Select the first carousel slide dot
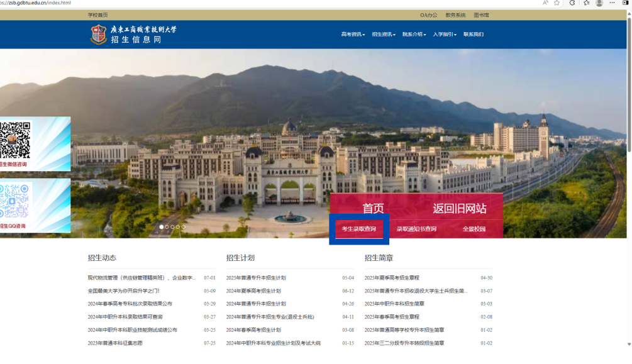Image resolution: width=632 pixels, height=364 pixels. pos(162,227)
